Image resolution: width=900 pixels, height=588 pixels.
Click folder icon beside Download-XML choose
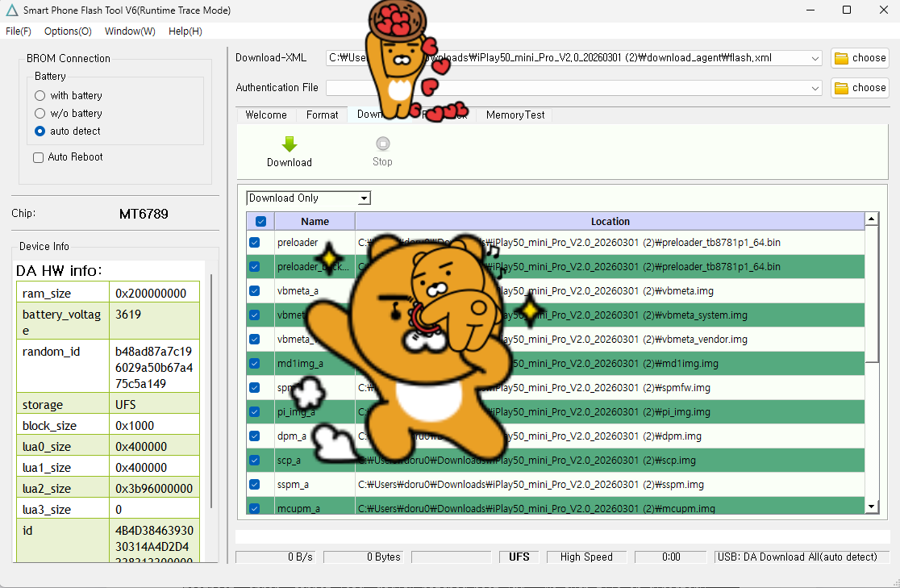(841, 58)
